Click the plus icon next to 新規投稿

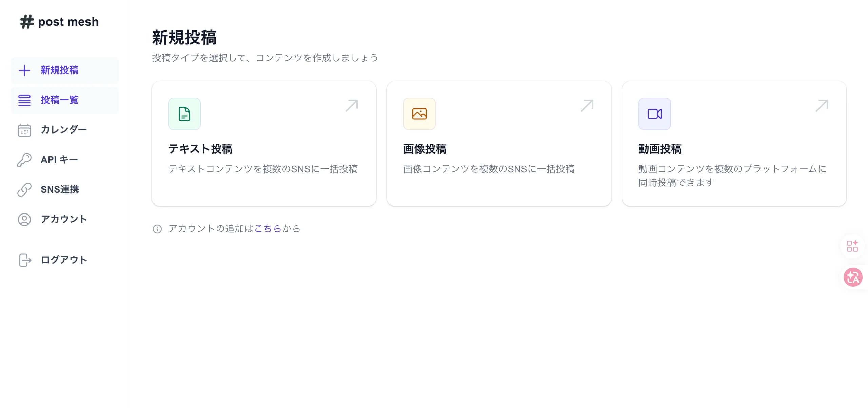(24, 70)
